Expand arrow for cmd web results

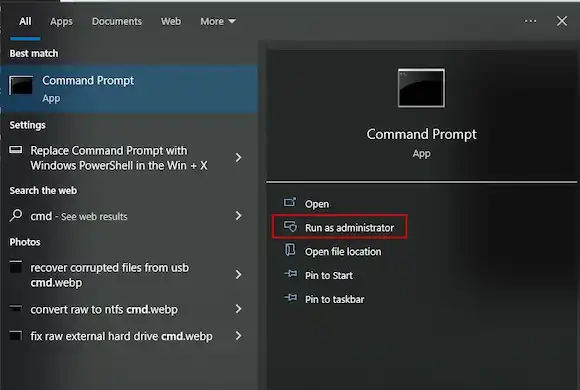[x=239, y=216]
